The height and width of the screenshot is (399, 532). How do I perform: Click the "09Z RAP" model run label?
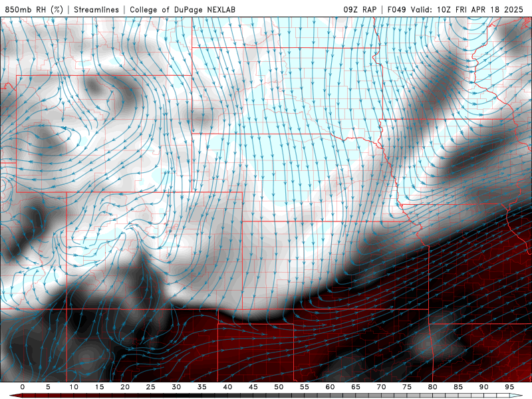[x=360, y=9]
